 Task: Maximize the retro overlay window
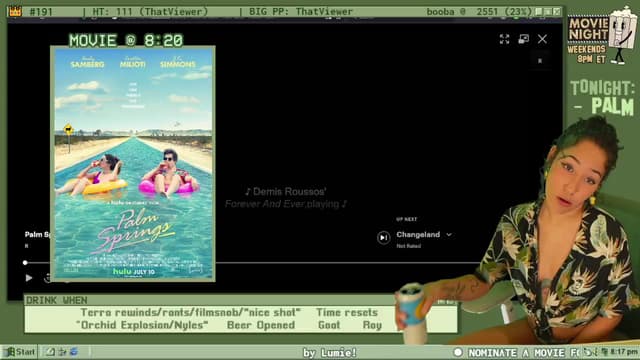click(x=548, y=11)
